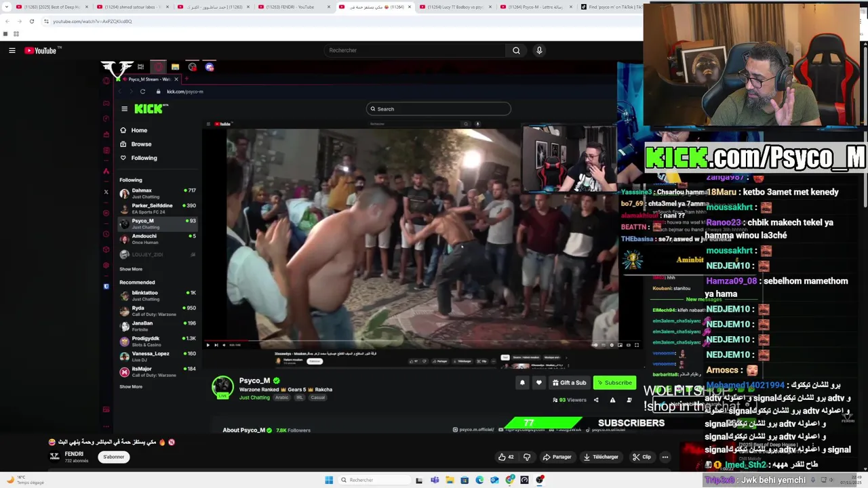
Task: Reload the kick.com/psyco-m page
Action: (x=142, y=91)
